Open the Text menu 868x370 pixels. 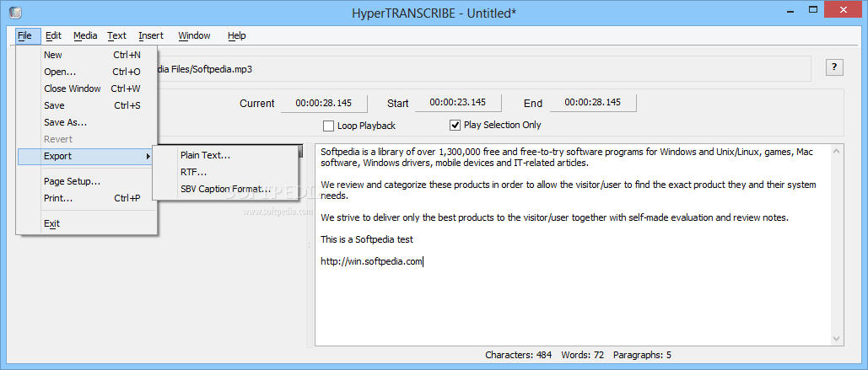point(116,36)
